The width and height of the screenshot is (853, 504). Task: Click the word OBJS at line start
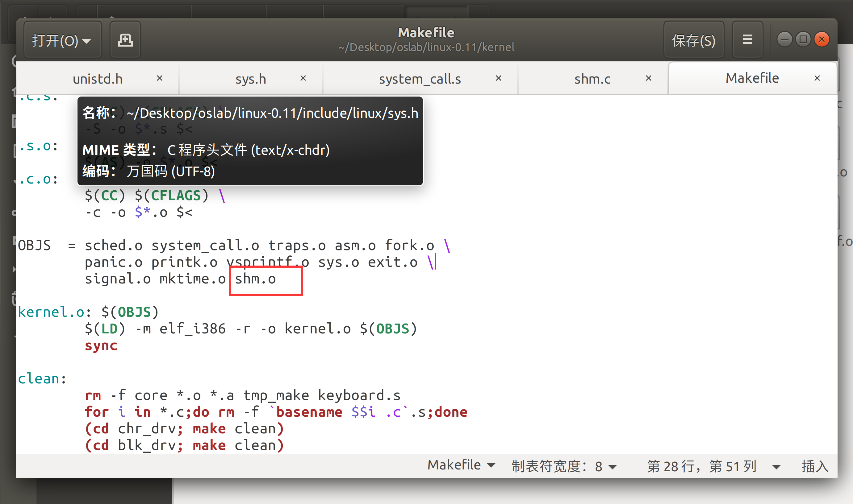[x=34, y=246]
